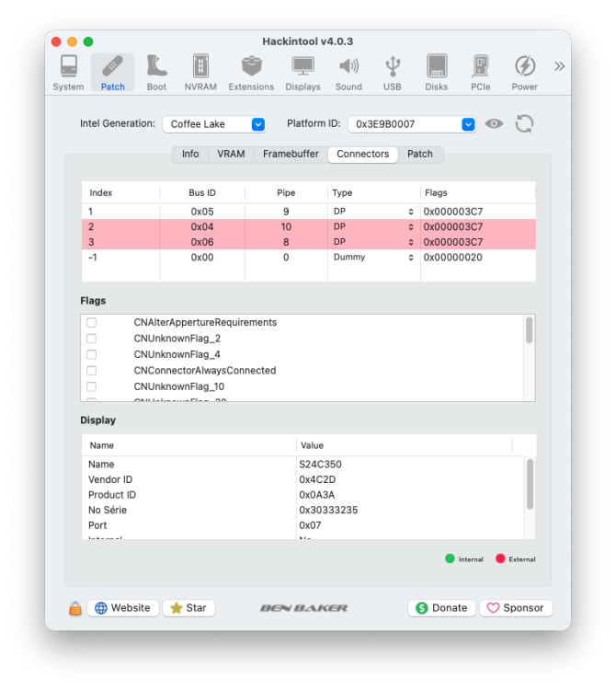Image resolution: width=616 pixels, height=690 pixels.
Task: Open the USB toolbar section
Action: [x=393, y=73]
